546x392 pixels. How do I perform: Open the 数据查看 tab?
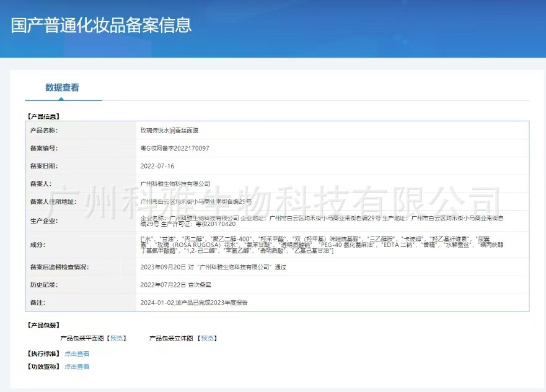[63, 88]
